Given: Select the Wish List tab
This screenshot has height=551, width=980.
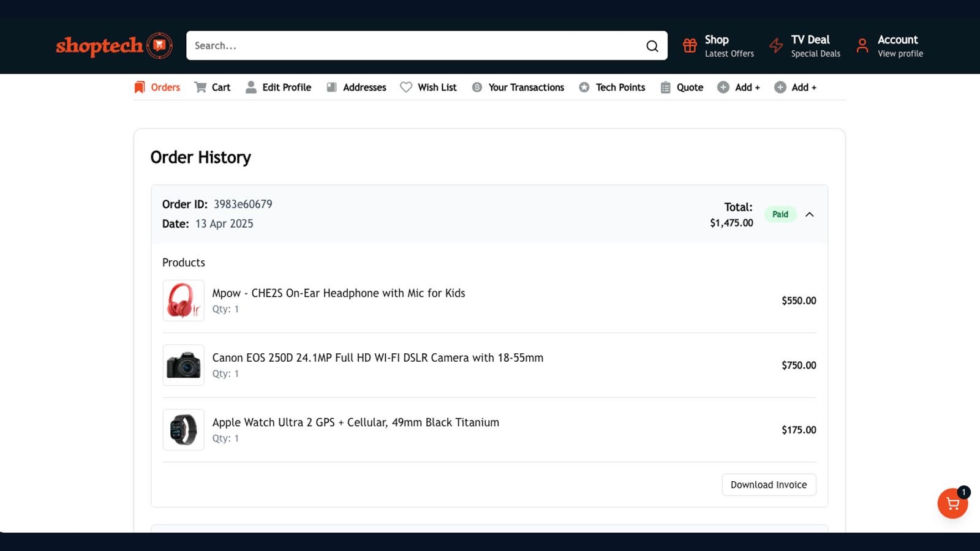Looking at the screenshot, I should 429,88.
